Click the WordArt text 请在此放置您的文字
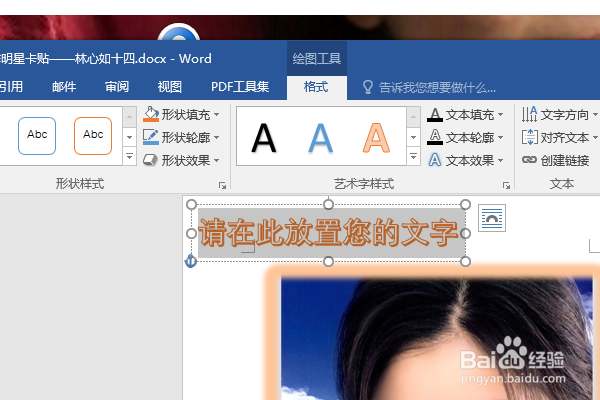This screenshot has height=400, width=600. pos(328,232)
